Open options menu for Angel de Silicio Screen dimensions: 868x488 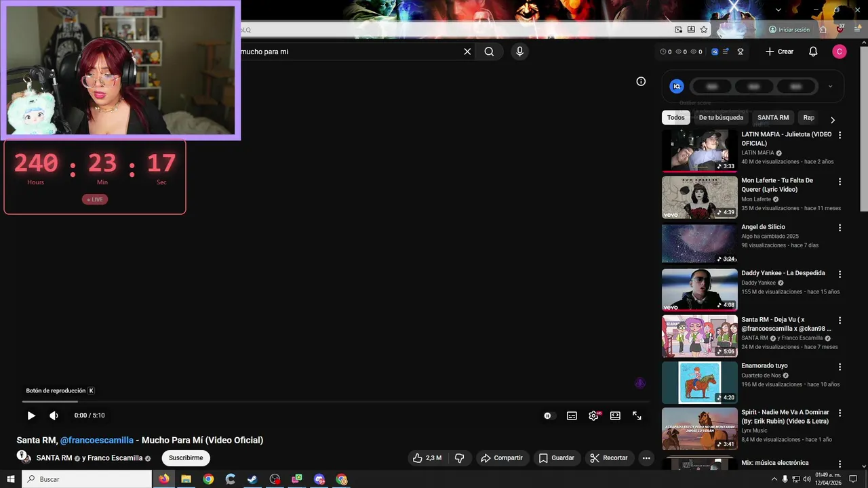840,228
